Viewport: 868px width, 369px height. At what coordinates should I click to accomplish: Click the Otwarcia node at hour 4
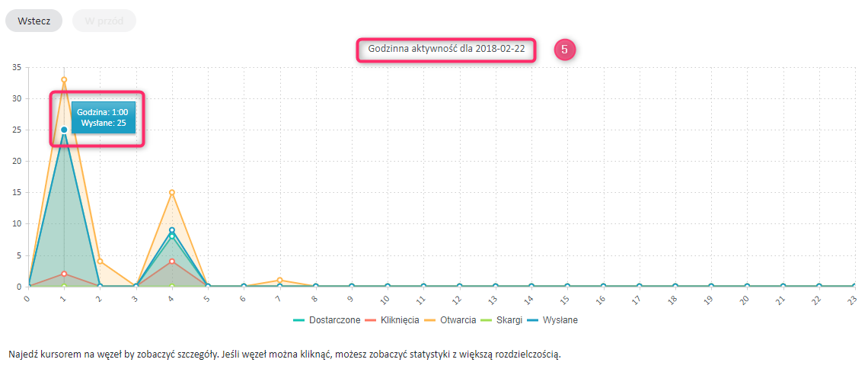tap(172, 192)
